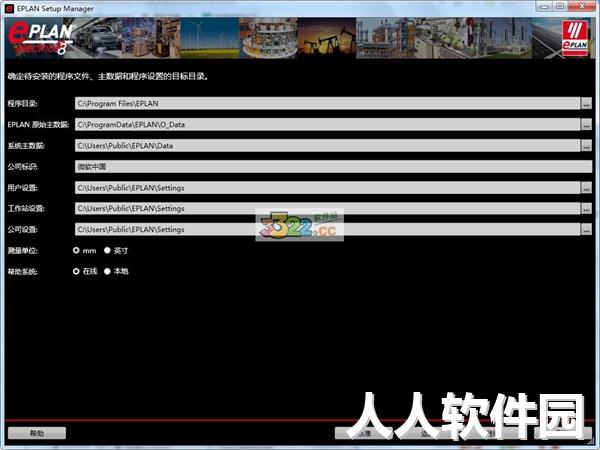Click the red EPLAN logo at top right
This screenshot has height=450, width=600.
575,38
